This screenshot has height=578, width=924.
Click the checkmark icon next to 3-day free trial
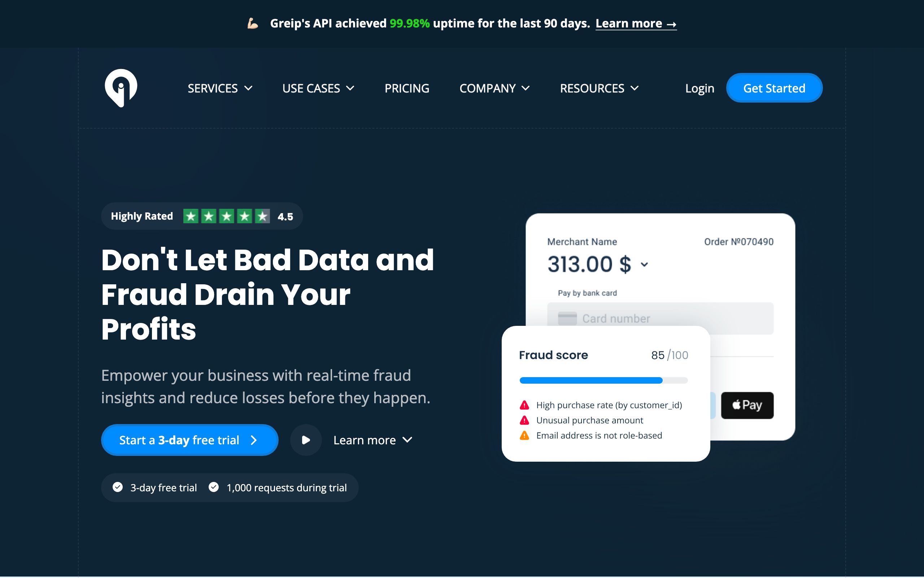point(118,487)
